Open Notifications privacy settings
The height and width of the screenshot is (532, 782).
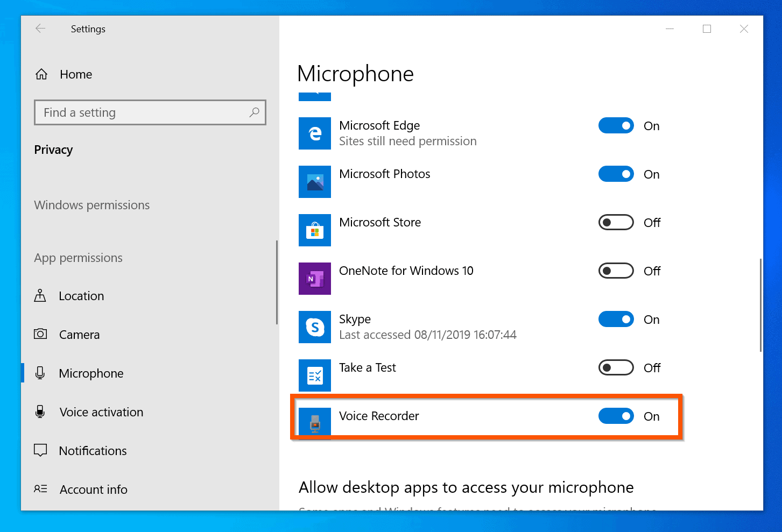coord(93,451)
